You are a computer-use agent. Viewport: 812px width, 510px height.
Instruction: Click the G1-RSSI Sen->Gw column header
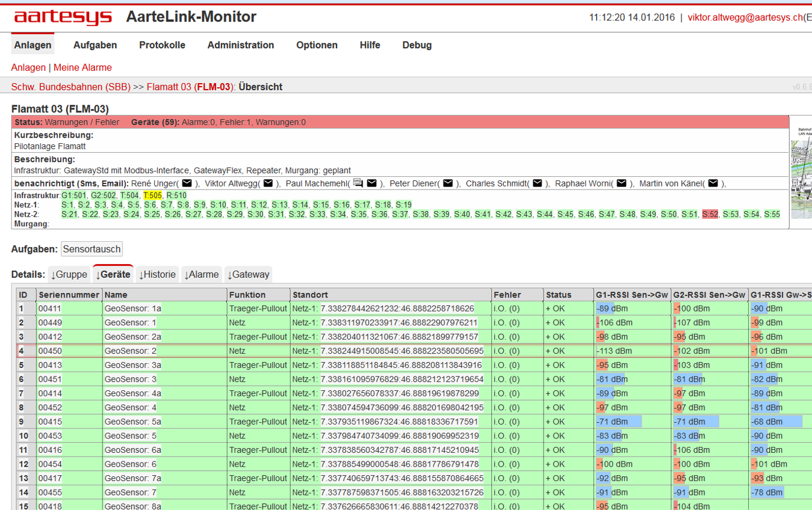(632, 295)
